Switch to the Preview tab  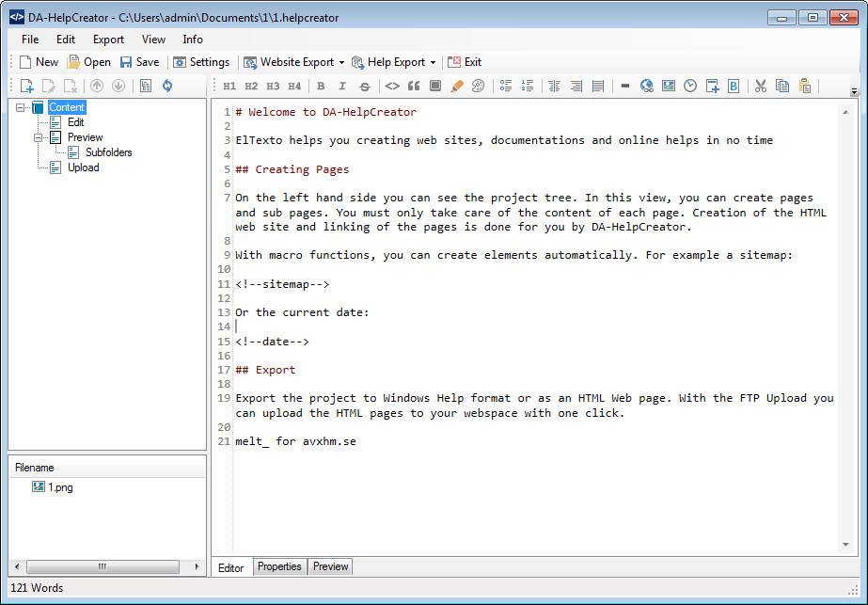pos(330,566)
